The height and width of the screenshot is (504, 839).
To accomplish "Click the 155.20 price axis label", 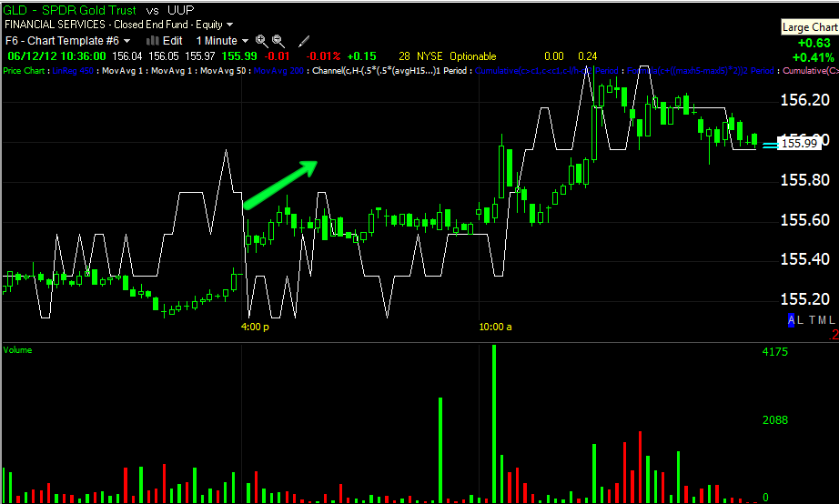I will [x=804, y=299].
